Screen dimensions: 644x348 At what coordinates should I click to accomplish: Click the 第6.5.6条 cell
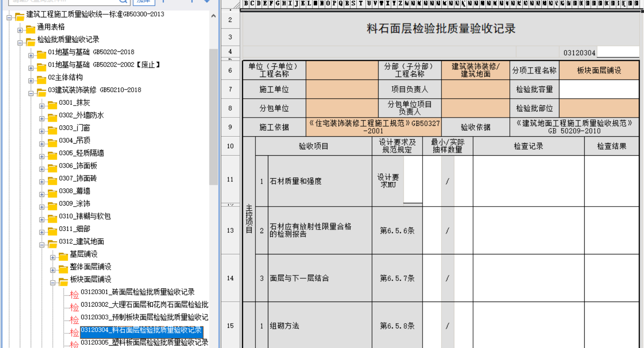pos(397,230)
